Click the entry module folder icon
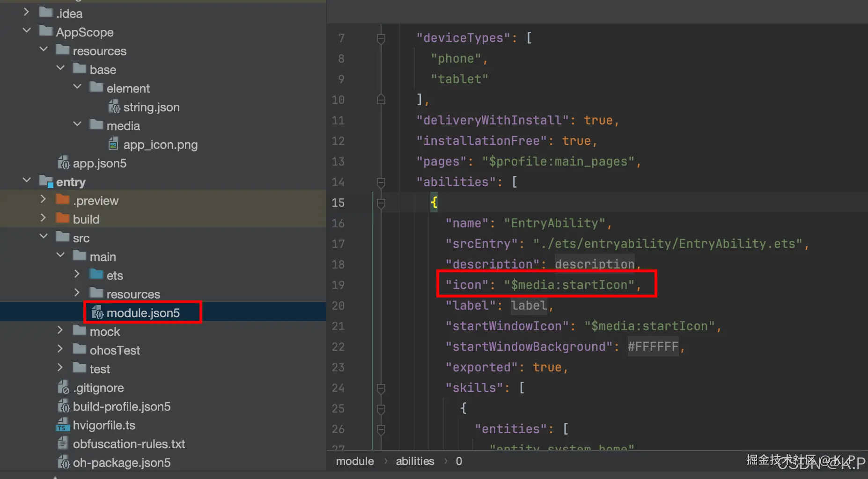868x479 pixels. [x=46, y=181]
